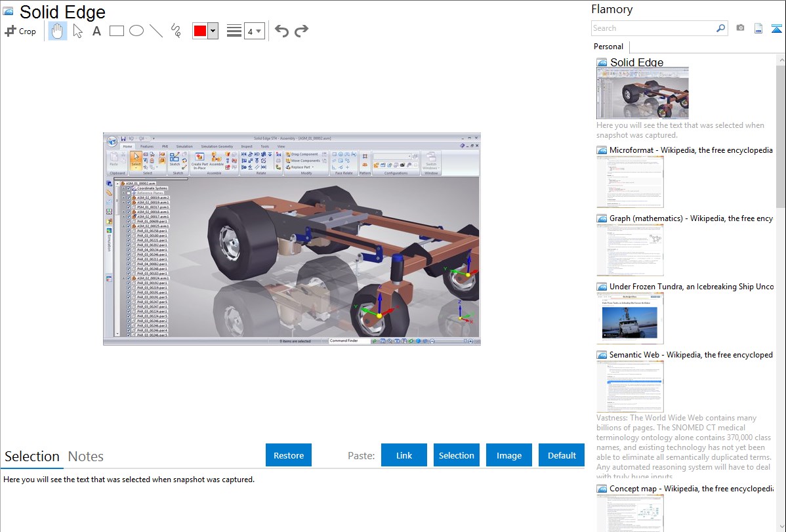Toggle Coordinate Systems checkbox in the snapshot tree
The height and width of the screenshot is (532, 786).
[129, 188]
